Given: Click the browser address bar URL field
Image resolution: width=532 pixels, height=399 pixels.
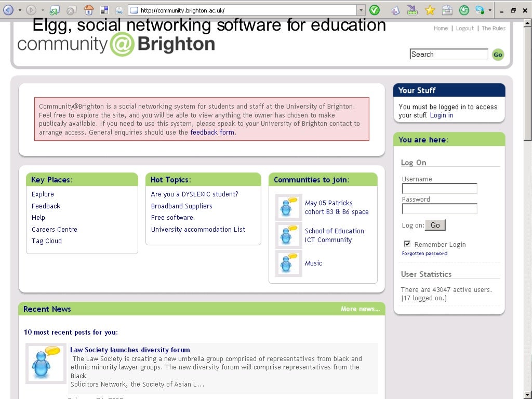Looking at the screenshot, I should tap(243, 10).
